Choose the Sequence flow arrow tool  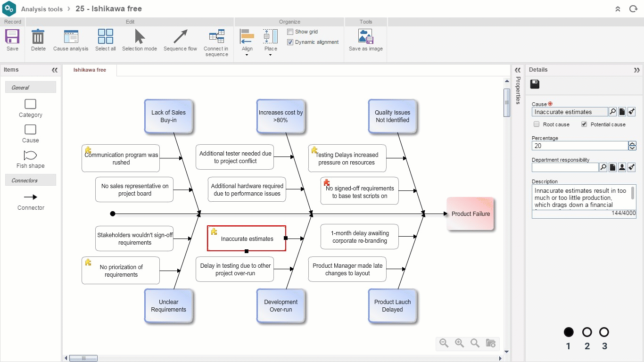(180, 37)
